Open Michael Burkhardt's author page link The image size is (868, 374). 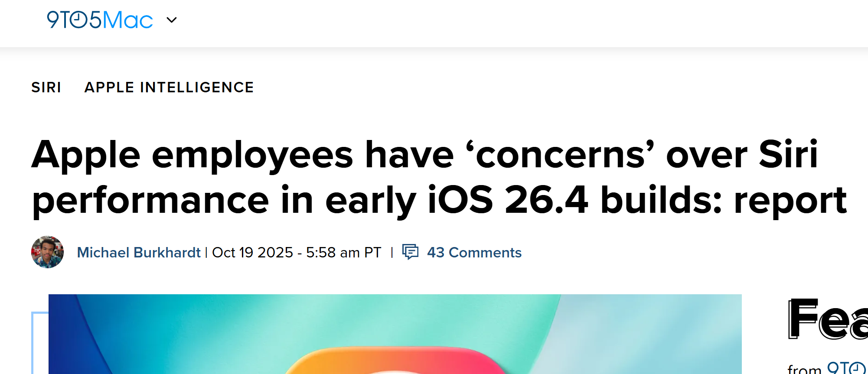(x=139, y=252)
